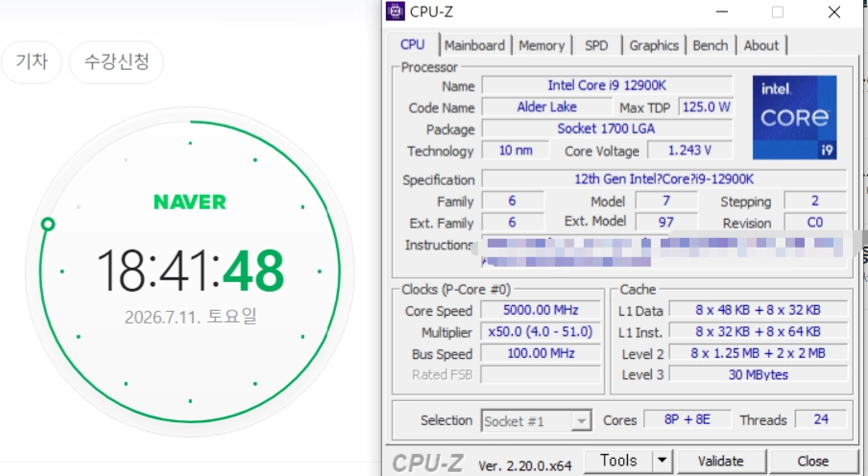Click the empty Rated FSB field
The width and height of the screenshot is (868, 476).
(541, 374)
